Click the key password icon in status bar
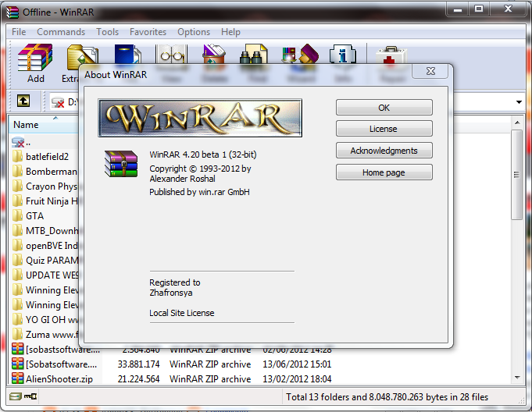The height and width of the screenshot is (412, 532). pyautogui.click(x=30, y=396)
